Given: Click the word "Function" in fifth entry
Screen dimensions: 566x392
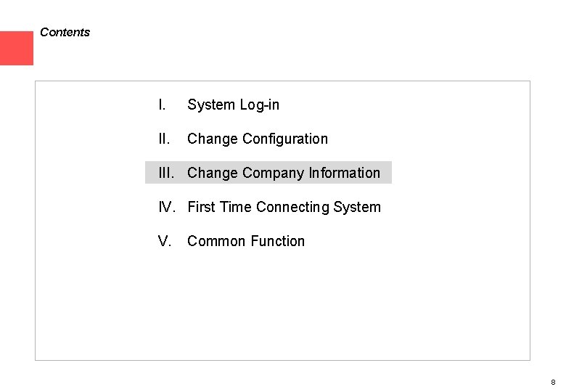Looking at the screenshot, I should (278, 241).
